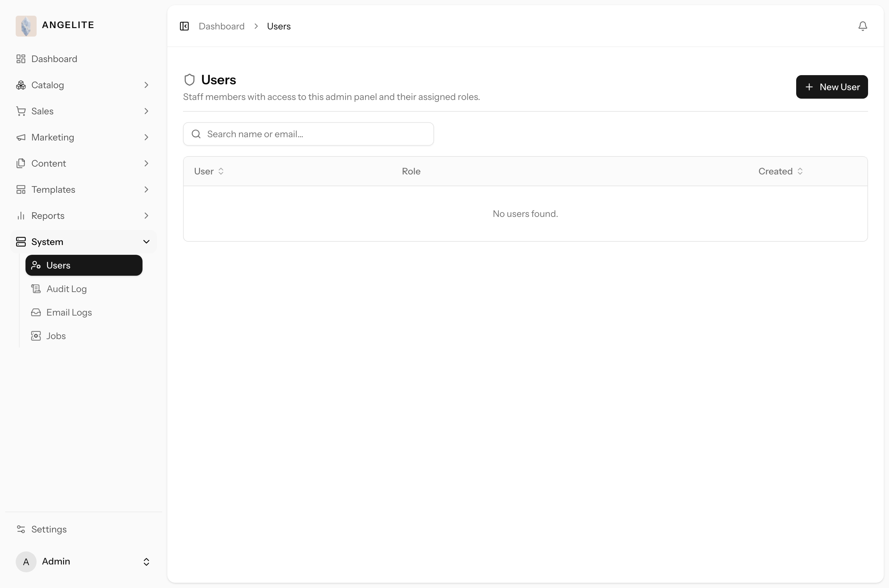Screen dimensions: 889x588
Task: Click the search magnifier icon
Action: pyautogui.click(x=196, y=134)
